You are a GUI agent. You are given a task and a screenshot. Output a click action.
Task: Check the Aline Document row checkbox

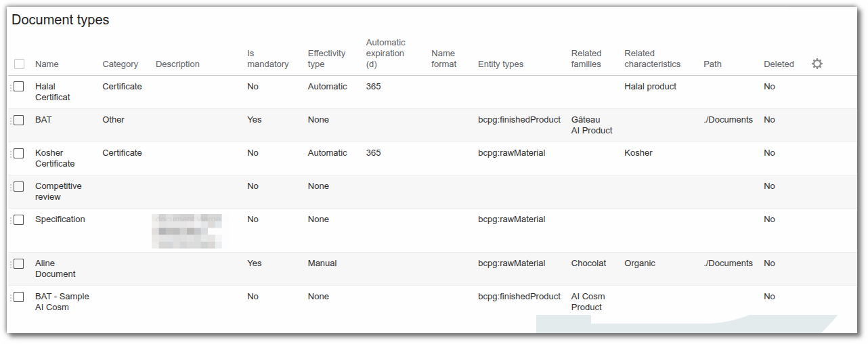click(x=19, y=263)
